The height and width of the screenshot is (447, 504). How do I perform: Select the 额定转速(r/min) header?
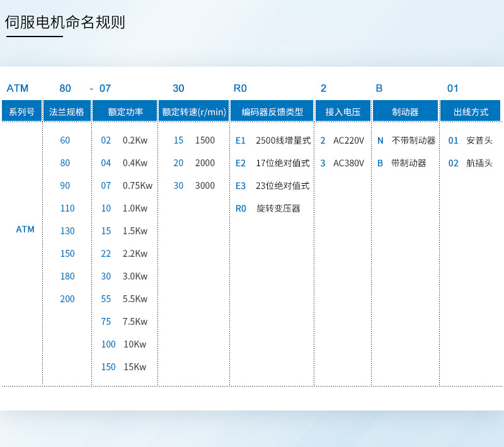[x=193, y=112]
